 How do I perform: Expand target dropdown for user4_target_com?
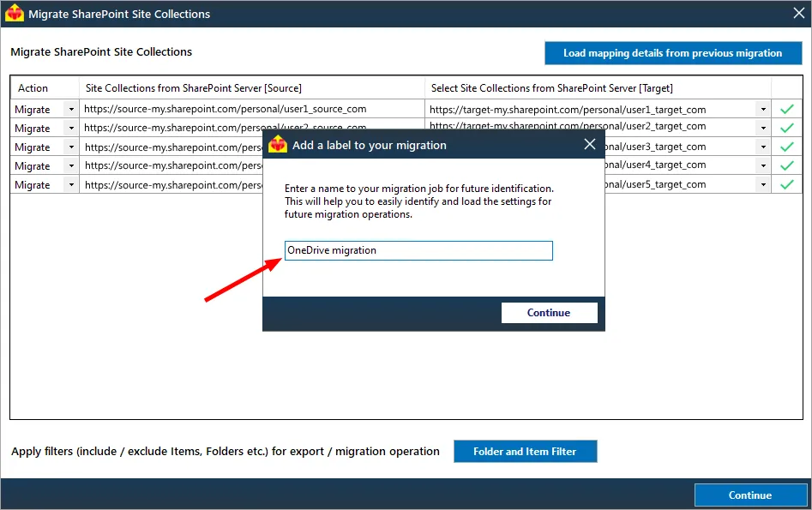763,165
